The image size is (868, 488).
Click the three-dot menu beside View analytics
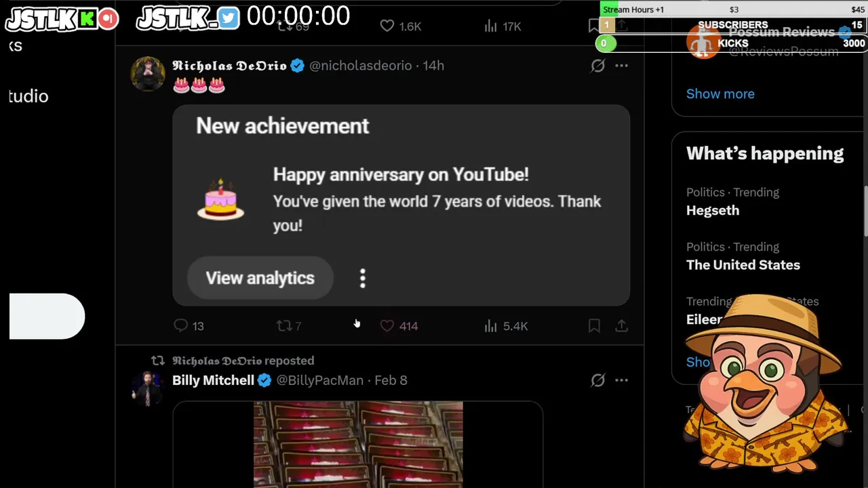tap(363, 278)
